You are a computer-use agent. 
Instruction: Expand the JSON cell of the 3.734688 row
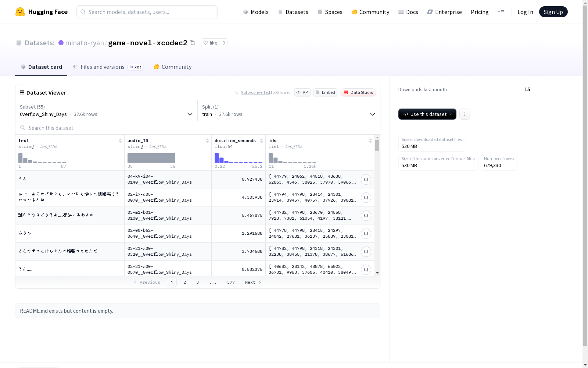(366, 252)
